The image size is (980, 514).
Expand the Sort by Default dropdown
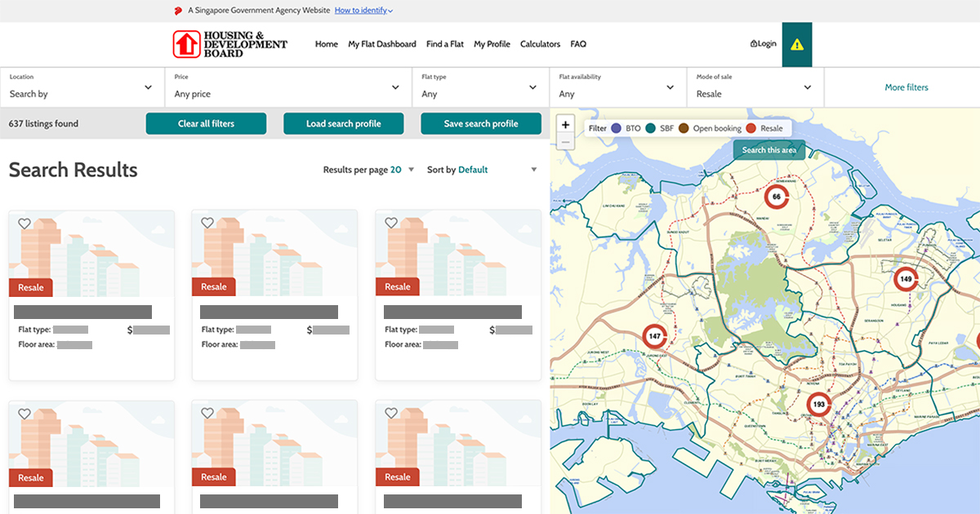pos(479,170)
